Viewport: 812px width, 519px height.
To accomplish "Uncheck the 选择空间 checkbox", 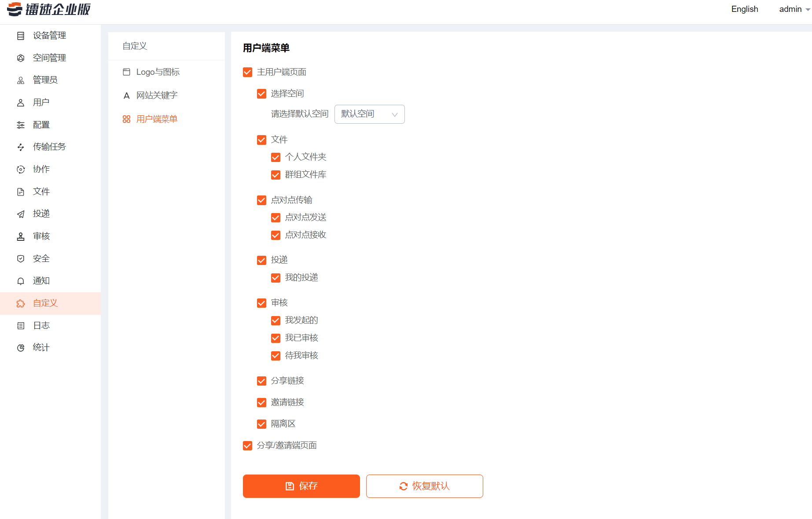I will [261, 94].
